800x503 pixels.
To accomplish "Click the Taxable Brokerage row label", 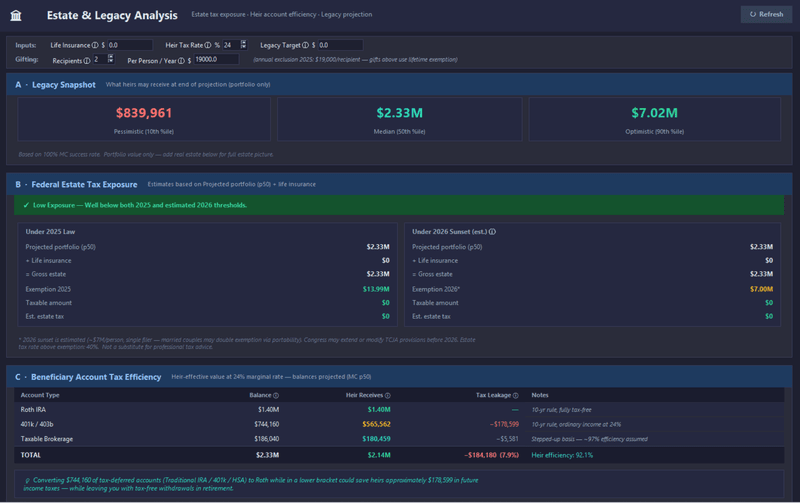I will click(x=47, y=439).
